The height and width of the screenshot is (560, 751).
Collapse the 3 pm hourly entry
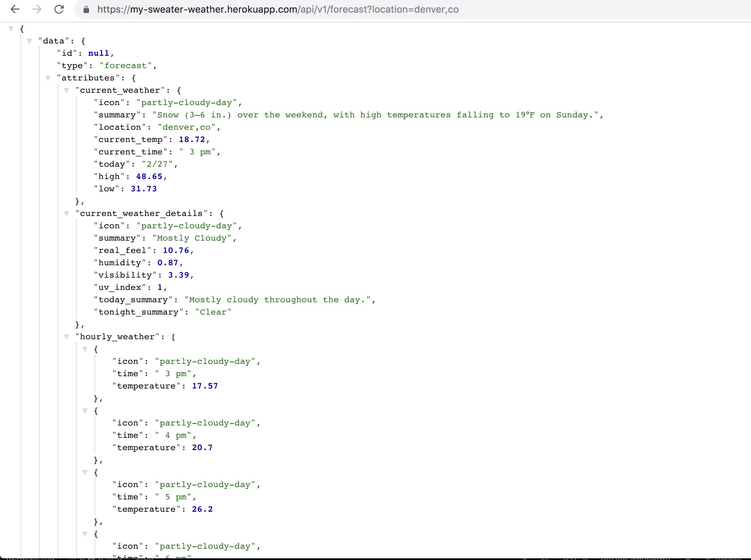click(x=85, y=349)
